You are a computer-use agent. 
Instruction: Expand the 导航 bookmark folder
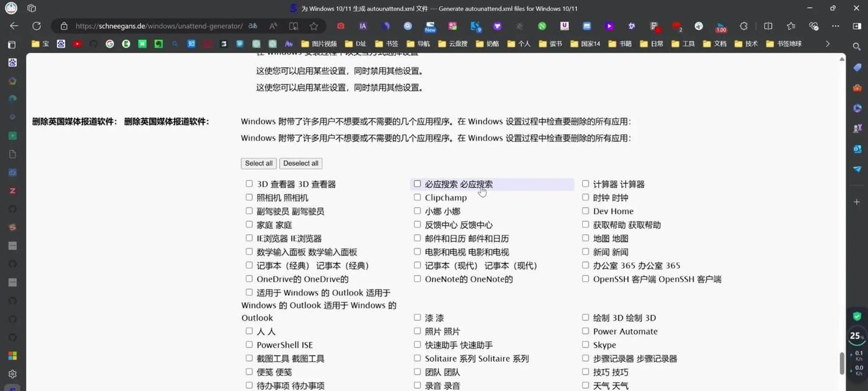pos(418,44)
